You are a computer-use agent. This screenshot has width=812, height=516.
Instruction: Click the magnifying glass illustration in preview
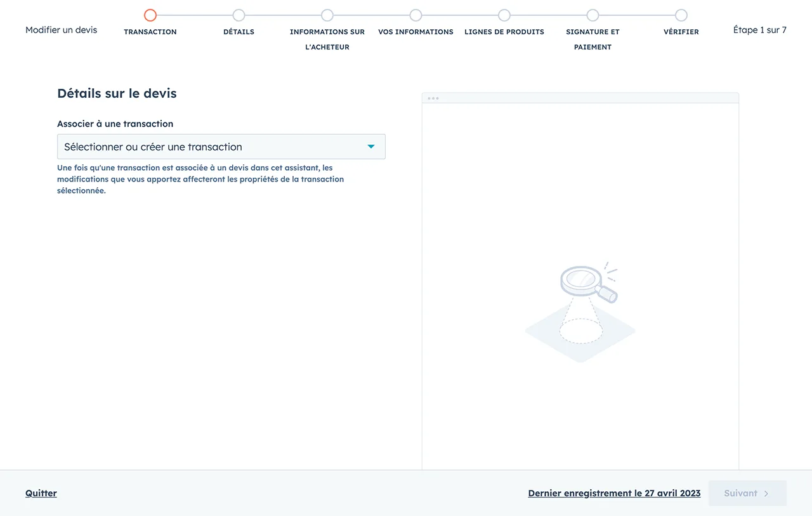point(589,283)
